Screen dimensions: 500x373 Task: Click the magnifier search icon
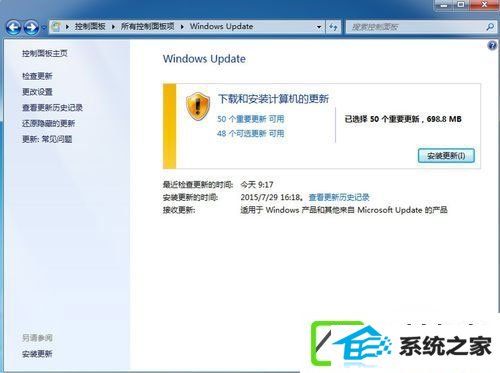(x=490, y=27)
